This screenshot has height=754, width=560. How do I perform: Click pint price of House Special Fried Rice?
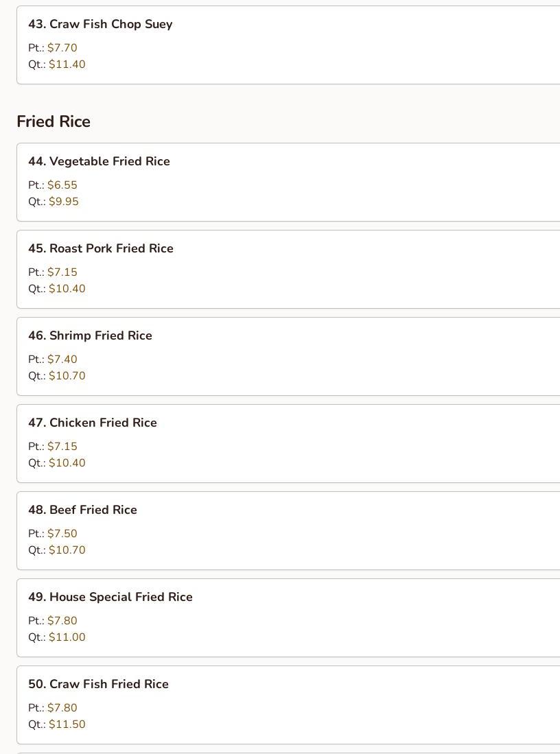point(62,621)
